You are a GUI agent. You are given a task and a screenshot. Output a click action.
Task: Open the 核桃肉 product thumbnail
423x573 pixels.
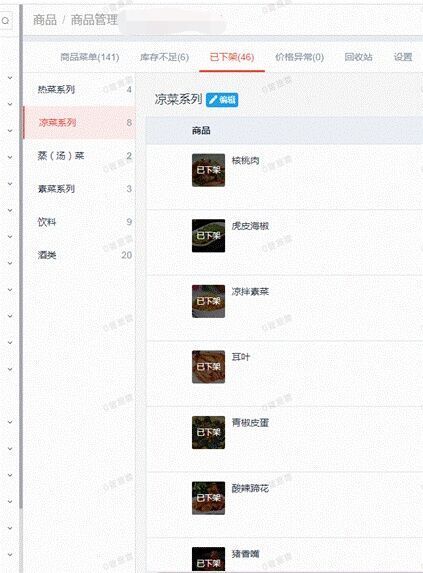[x=209, y=170]
